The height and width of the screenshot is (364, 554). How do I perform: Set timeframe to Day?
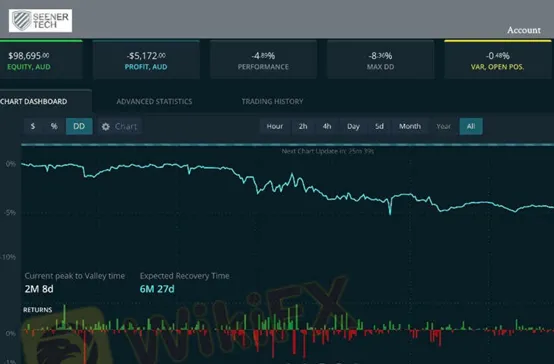[x=353, y=126]
